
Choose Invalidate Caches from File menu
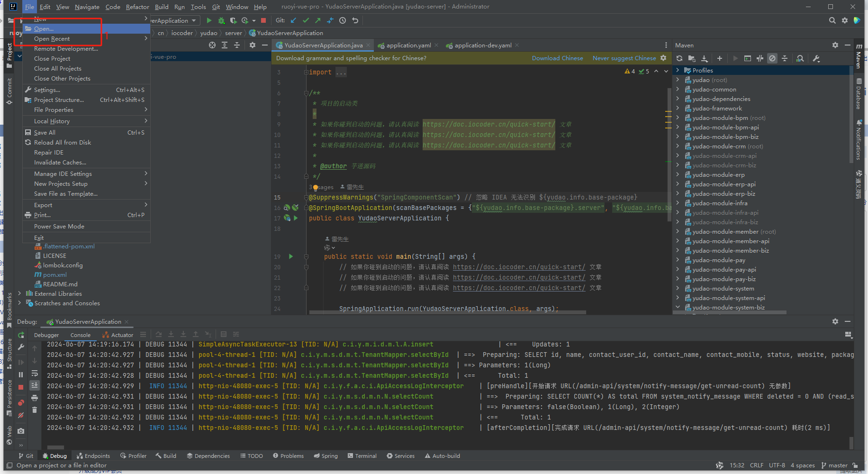(x=60, y=163)
